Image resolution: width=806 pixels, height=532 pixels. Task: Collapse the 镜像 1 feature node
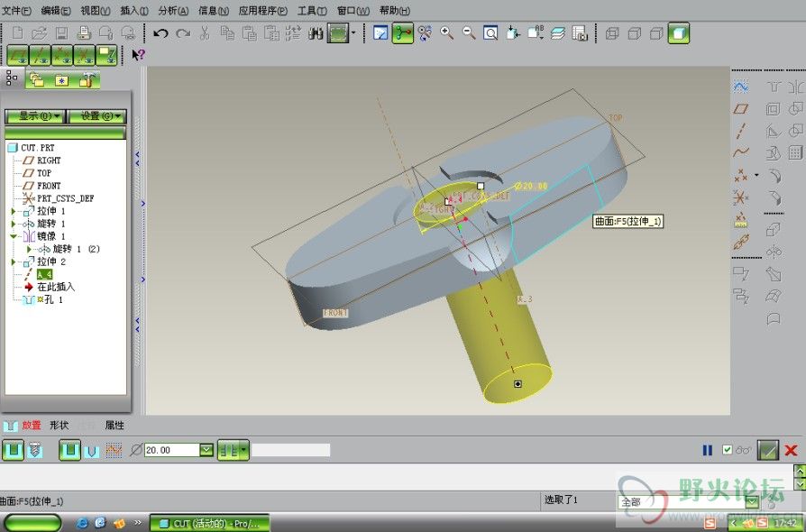14,236
